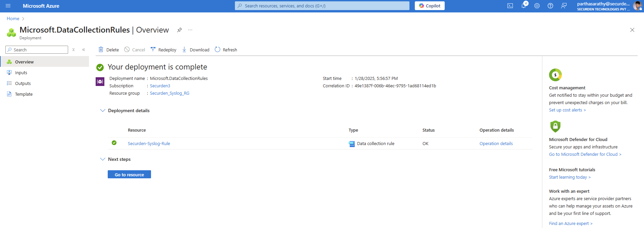Open Cloud Shell from the top bar
Image resolution: width=644 pixels, height=228 pixels.
510,6
